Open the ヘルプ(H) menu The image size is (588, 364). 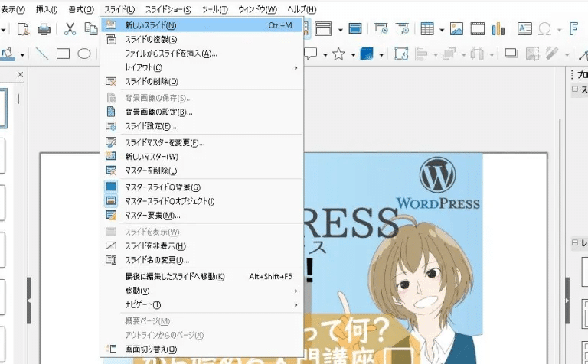tap(302, 9)
